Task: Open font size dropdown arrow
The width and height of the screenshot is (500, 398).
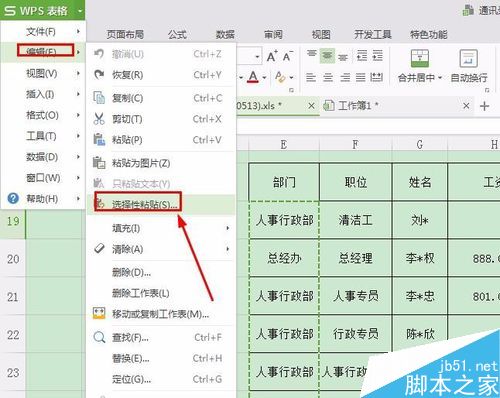Action: pyautogui.click(x=257, y=57)
